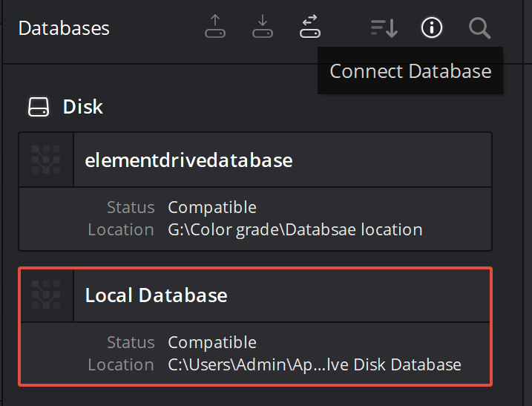Viewport: 532px width, 406px height.
Task: Click the Backup database icon
Action: pyautogui.click(x=214, y=27)
